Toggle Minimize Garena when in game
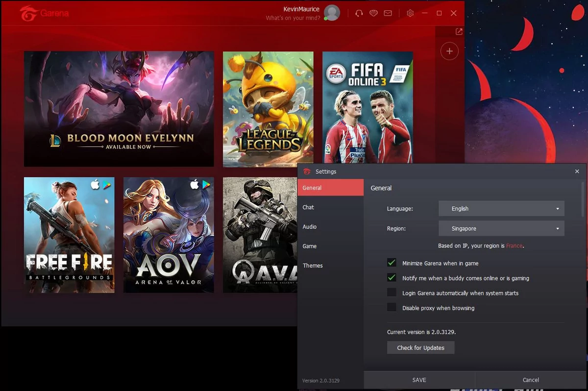The image size is (588, 391). tap(392, 263)
